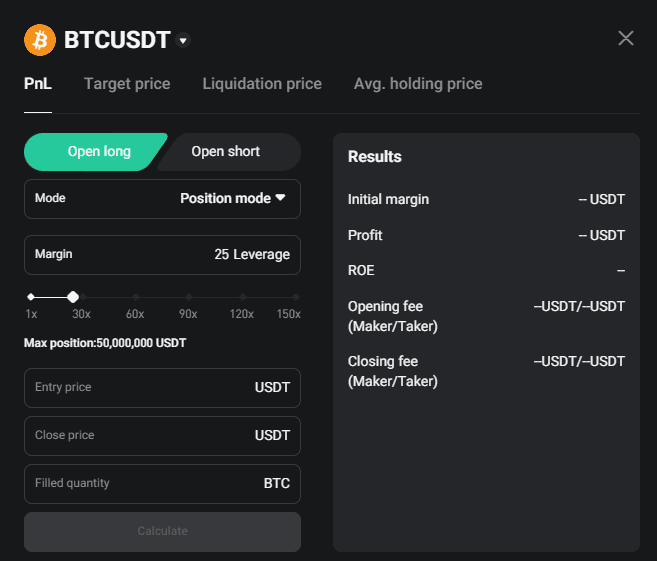657x561 pixels.
Task: Click the Entry price field
Action: click(162, 388)
